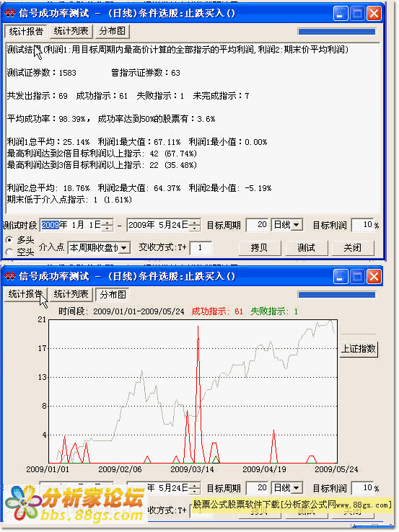Screen dimensions: 399x532
Task: Close the upper 信号成功率测试 window
Action: [374, 14]
